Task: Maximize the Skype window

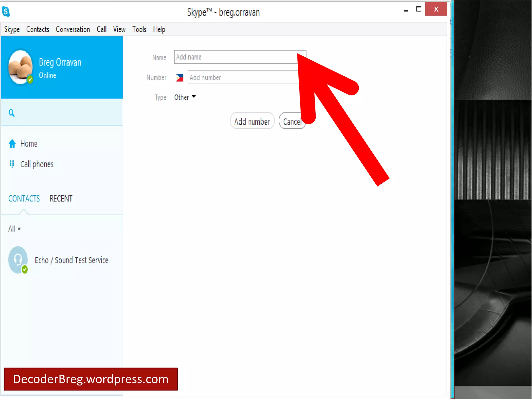Action: [419, 9]
